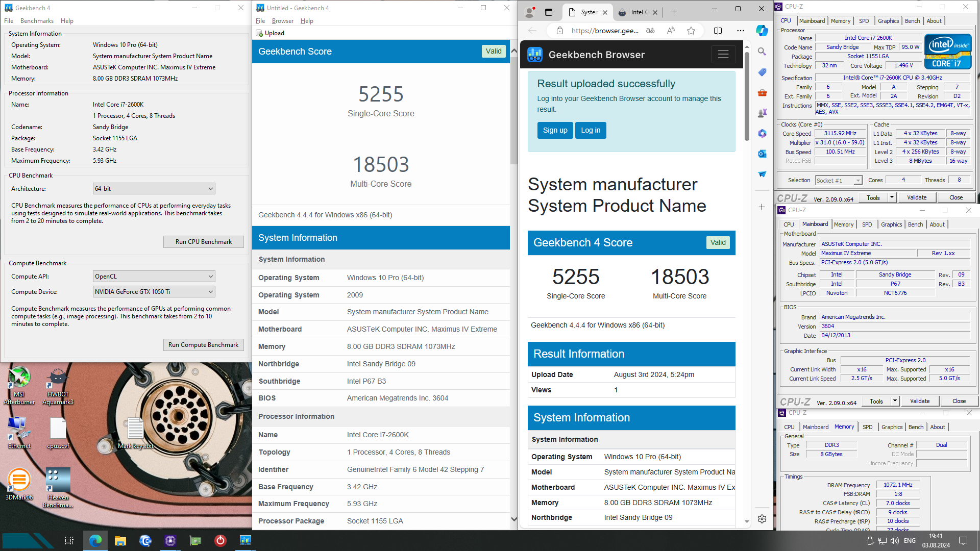
Task: Click the ENG language indicator
Action: click(910, 541)
